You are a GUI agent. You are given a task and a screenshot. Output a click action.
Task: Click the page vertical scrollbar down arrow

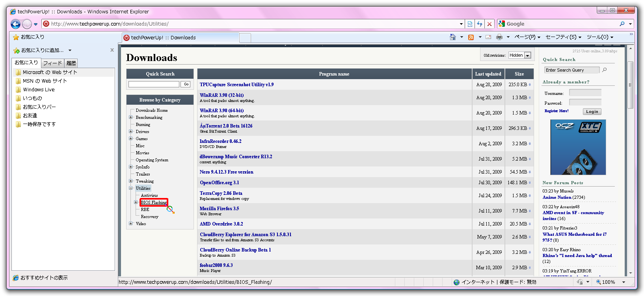click(631, 273)
